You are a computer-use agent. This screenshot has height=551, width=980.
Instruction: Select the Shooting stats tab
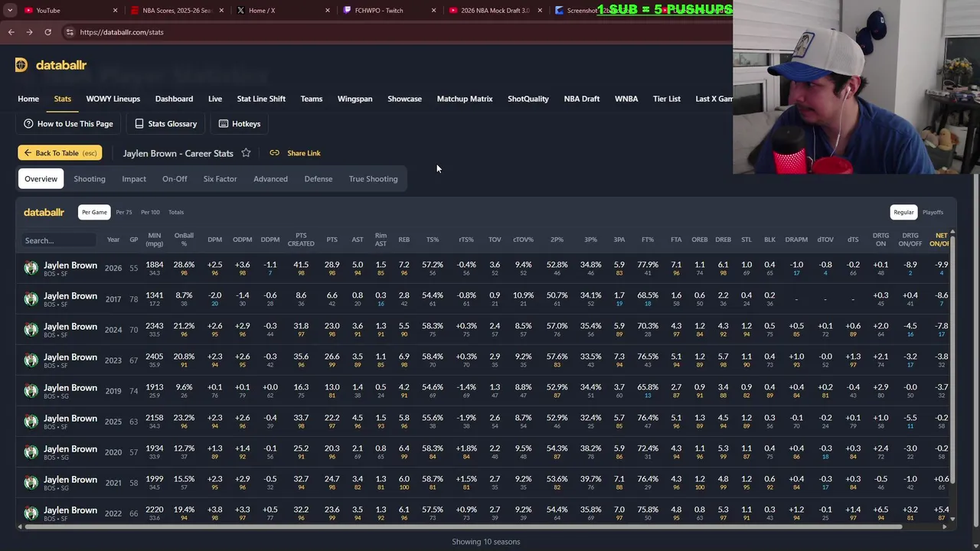(x=90, y=179)
